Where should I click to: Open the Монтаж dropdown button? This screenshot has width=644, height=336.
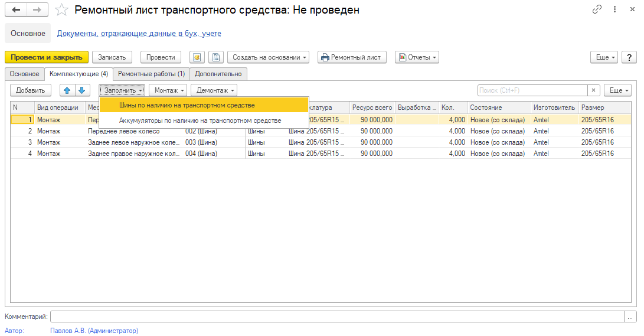pyautogui.click(x=168, y=90)
